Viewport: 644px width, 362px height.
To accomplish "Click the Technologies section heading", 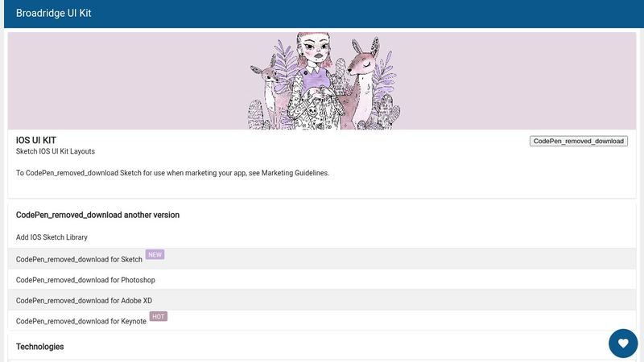I will coord(39,347).
